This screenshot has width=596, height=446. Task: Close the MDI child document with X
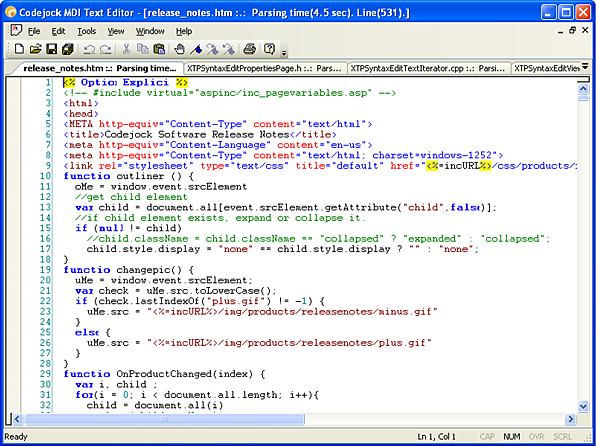585,30
